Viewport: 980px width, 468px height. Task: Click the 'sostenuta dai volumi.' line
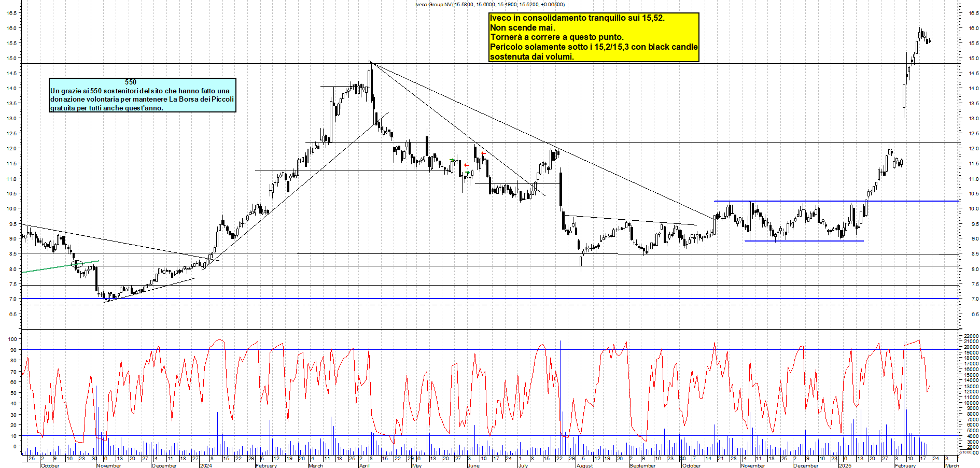coord(532,57)
